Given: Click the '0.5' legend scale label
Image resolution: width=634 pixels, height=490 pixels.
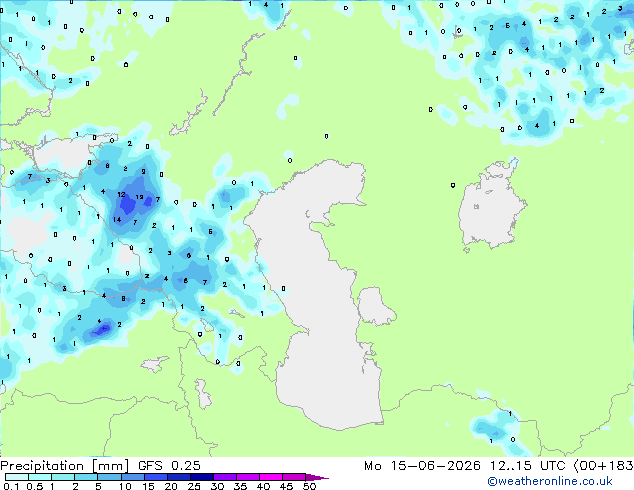Looking at the screenshot, I should point(35,486).
